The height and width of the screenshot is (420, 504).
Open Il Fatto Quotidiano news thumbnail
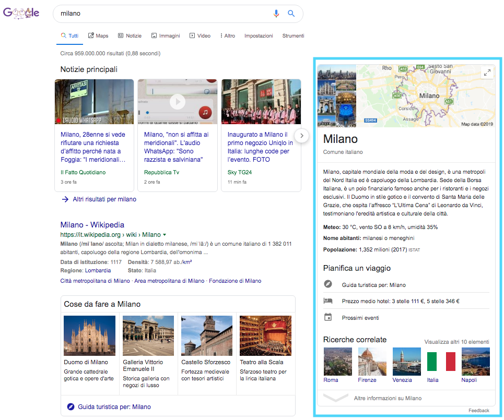(94, 101)
